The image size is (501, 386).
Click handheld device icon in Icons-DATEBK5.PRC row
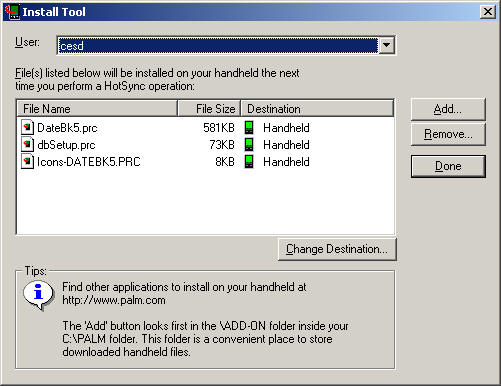click(249, 162)
